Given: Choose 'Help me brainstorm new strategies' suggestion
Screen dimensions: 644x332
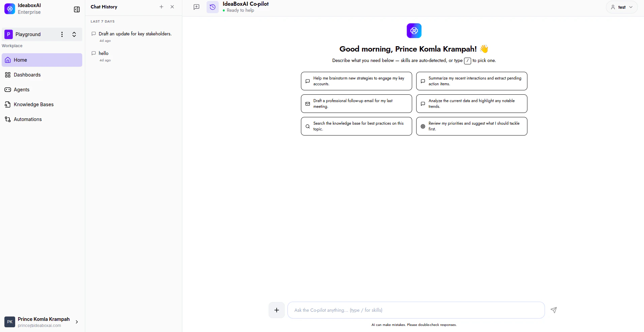Looking at the screenshot, I should pyautogui.click(x=357, y=81).
